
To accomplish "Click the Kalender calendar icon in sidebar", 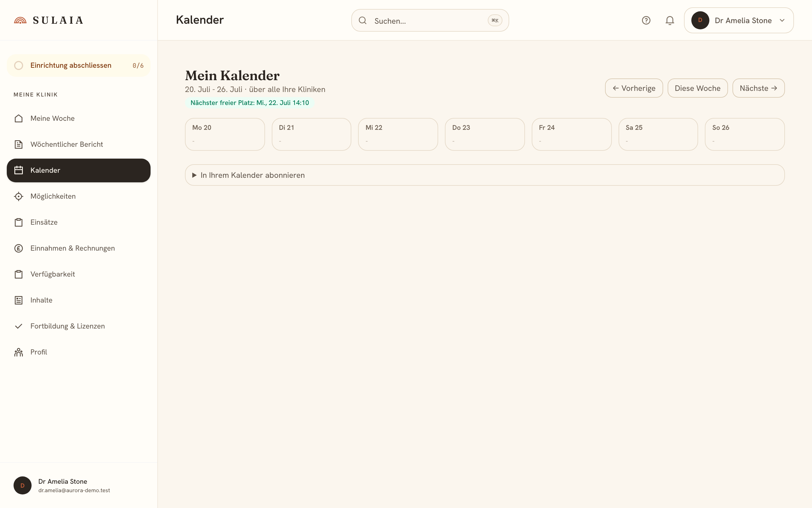I will 19,170.
